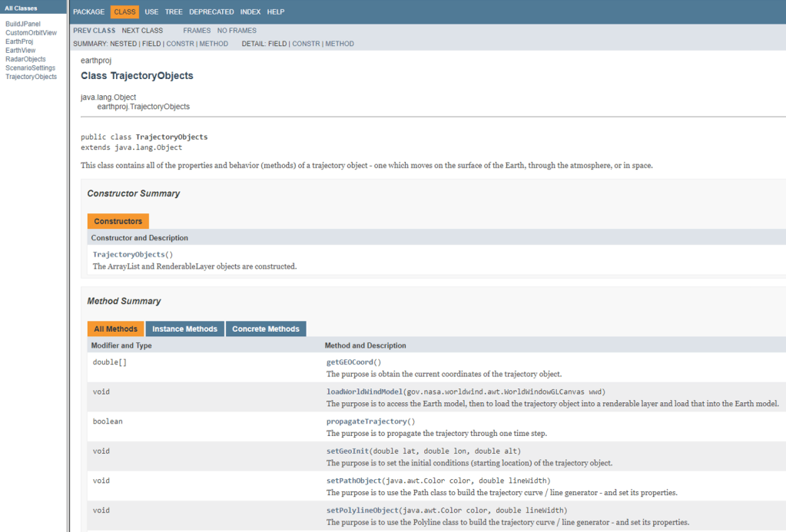This screenshot has width=786, height=532.
Task: Select the All Methods tab
Action: (x=115, y=329)
